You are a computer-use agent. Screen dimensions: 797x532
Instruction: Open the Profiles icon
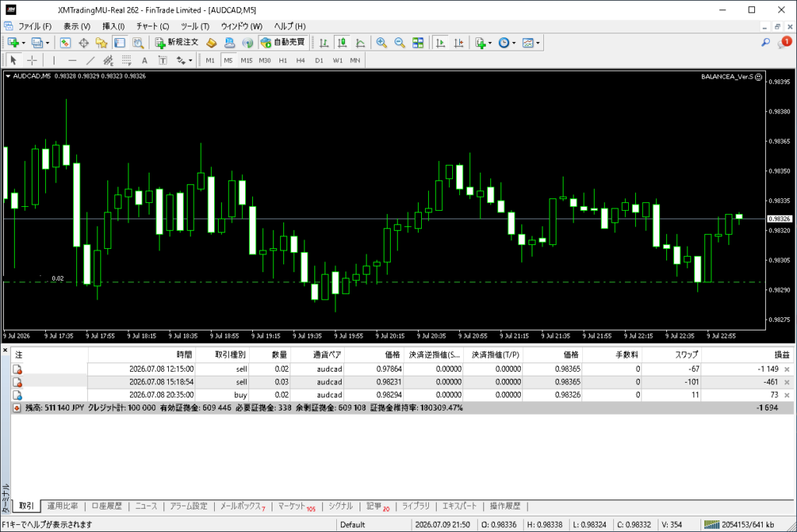pyautogui.click(x=37, y=43)
